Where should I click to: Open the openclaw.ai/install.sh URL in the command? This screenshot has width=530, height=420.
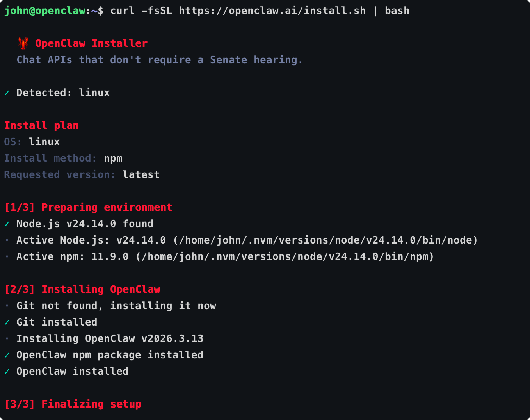tap(272, 11)
